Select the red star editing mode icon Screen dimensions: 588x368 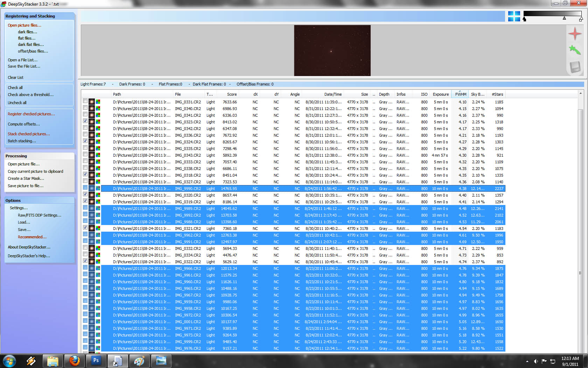click(x=575, y=34)
